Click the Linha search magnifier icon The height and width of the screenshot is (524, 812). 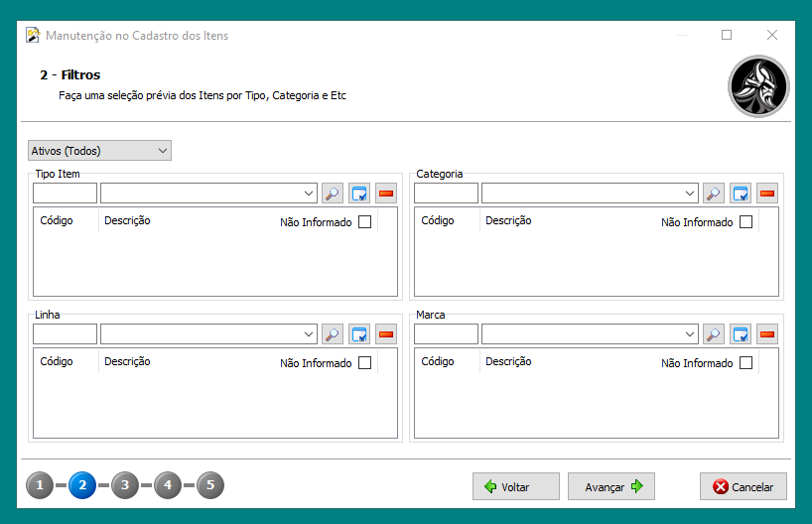click(333, 334)
